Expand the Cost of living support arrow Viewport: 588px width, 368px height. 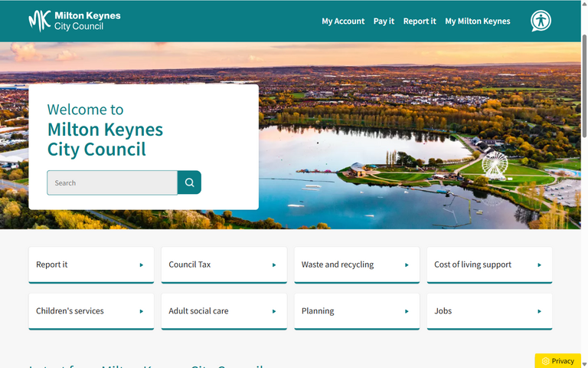click(539, 265)
